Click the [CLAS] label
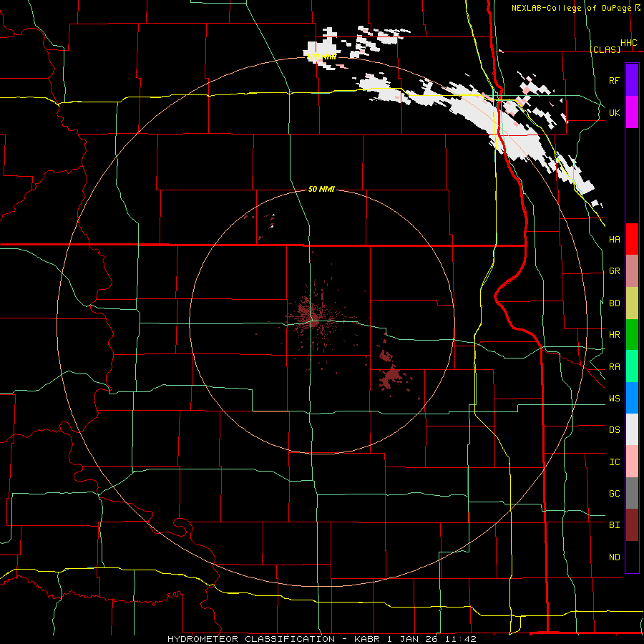 [x=605, y=49]
